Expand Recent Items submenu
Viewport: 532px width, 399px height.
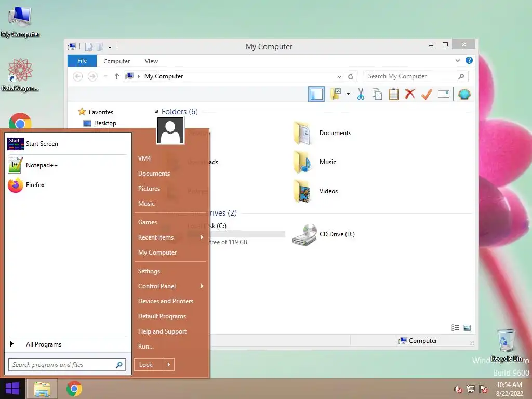pos(170,237)
